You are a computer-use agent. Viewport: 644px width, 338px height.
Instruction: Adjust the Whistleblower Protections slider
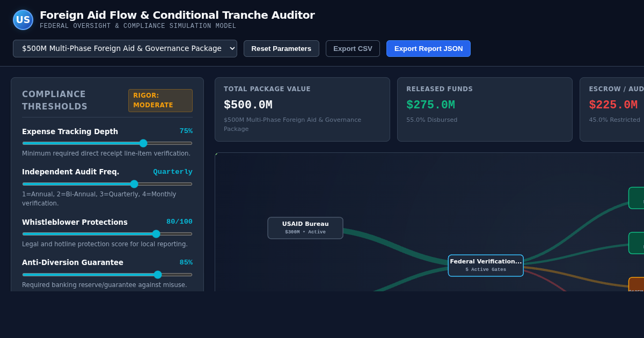(x=107, y=234)
